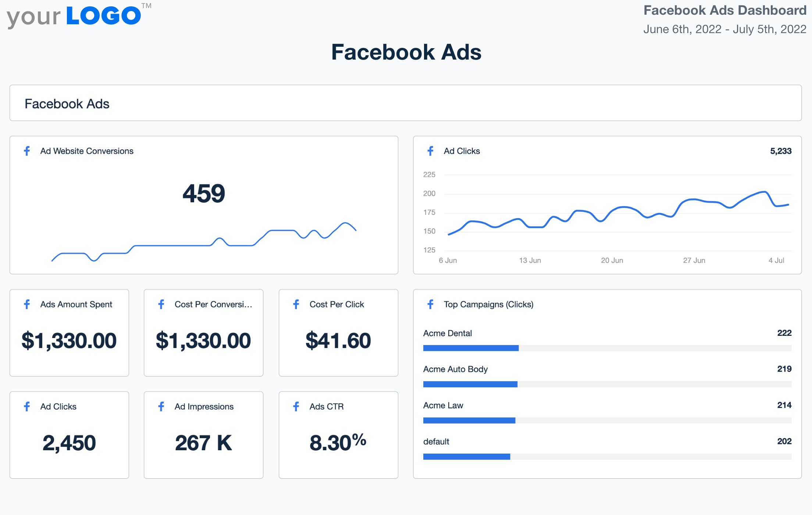Image resolution: width=812 pixels, height=515 pixels.
Task: Click the 5,233 Ad Clicks total
Action: tap(780, 151)
